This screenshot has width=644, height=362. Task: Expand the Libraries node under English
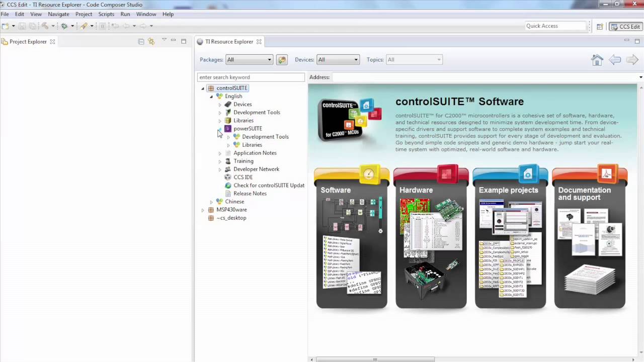tap(220, 121)
